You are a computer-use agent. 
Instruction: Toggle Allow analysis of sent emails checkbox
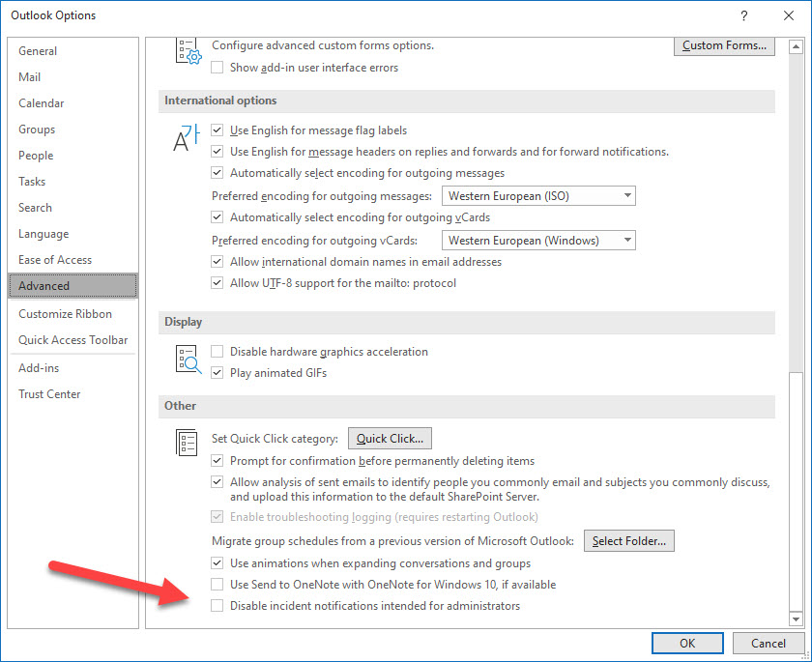[x=217, y=482]
